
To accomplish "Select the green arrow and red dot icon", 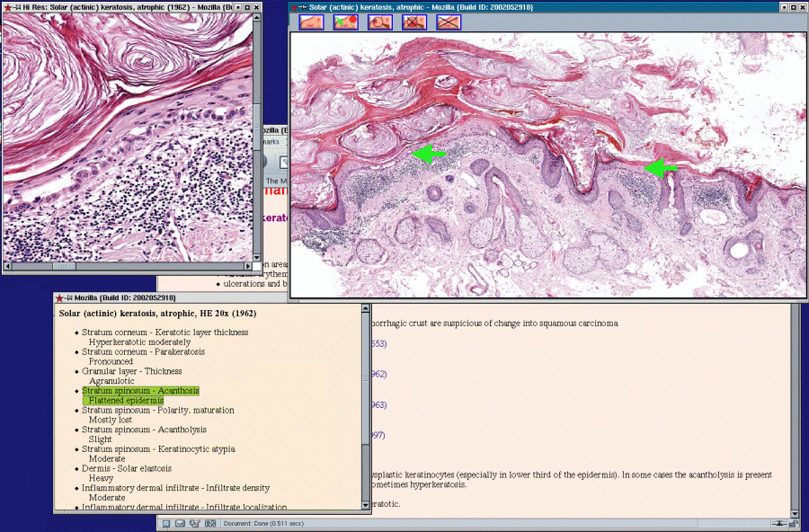I will click(x=346, y=22).
